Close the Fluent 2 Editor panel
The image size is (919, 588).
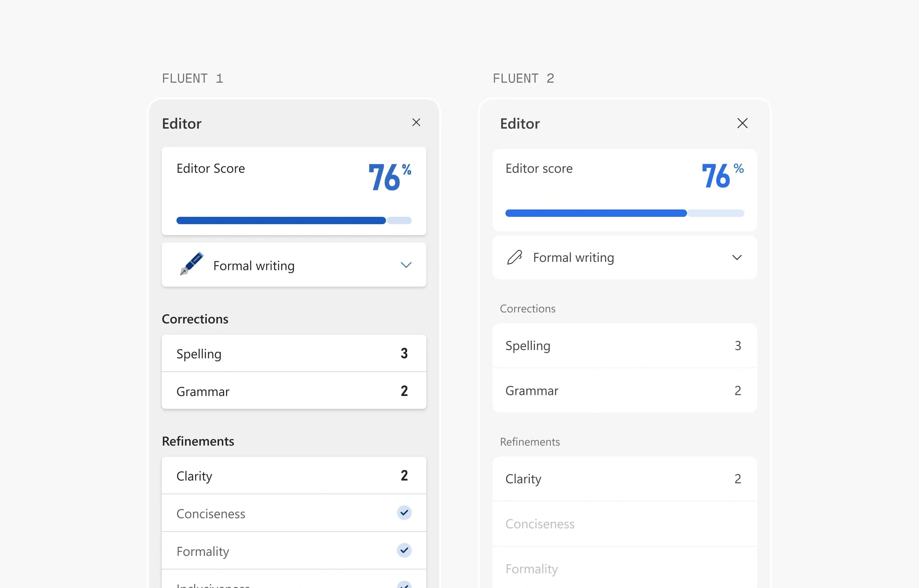pyautogui.click(x=742, y=123)
